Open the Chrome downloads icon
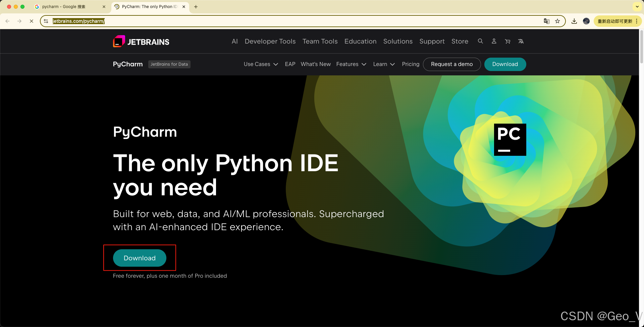The image size is (644, 327). tap(574, 21)
